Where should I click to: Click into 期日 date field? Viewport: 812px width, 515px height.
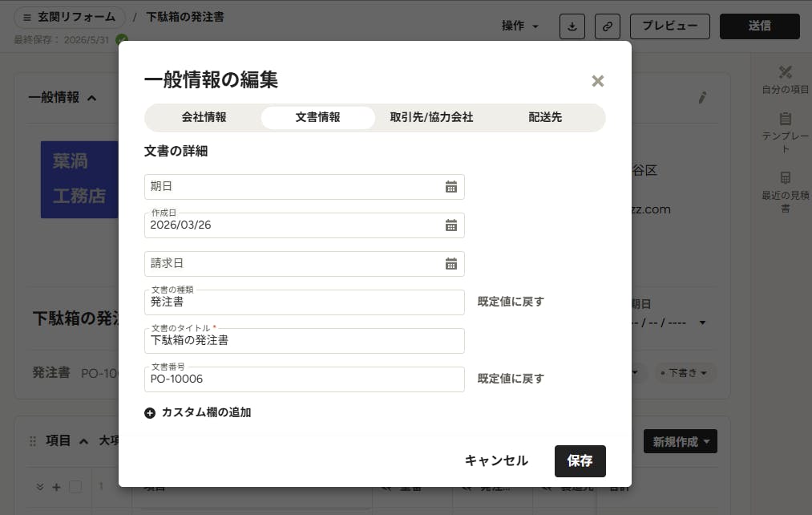pyautogui.click(x=305, y=187)
